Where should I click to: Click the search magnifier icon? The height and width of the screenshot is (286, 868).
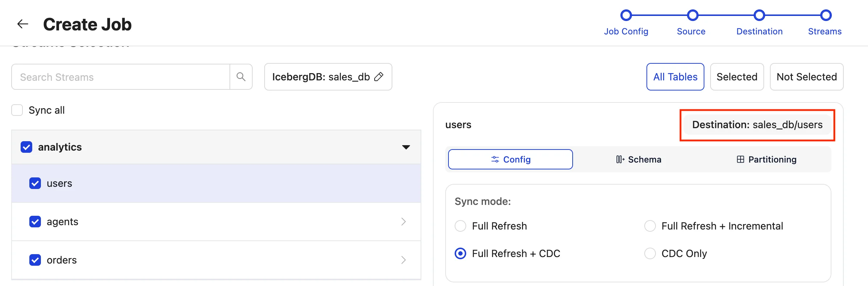pyautogui.click(x=241, y=77)
